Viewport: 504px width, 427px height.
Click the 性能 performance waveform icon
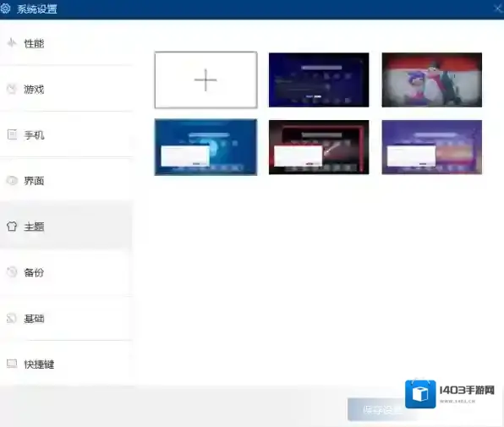tap(12, 43)
